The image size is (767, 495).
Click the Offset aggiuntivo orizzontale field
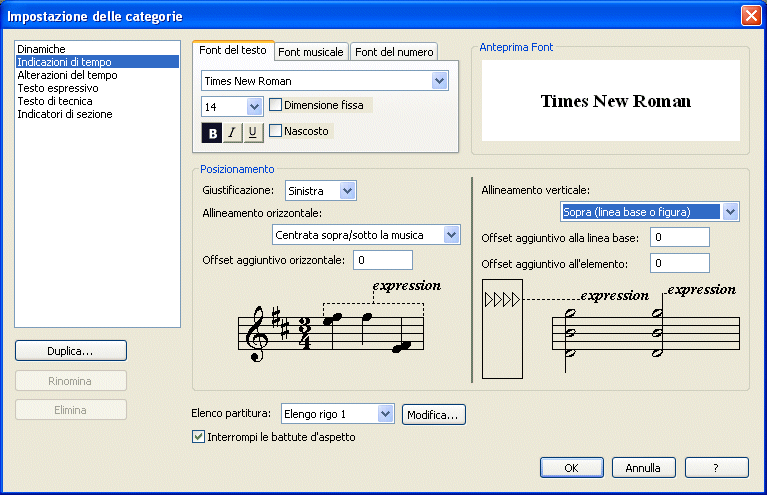click(x=383, y=260)
